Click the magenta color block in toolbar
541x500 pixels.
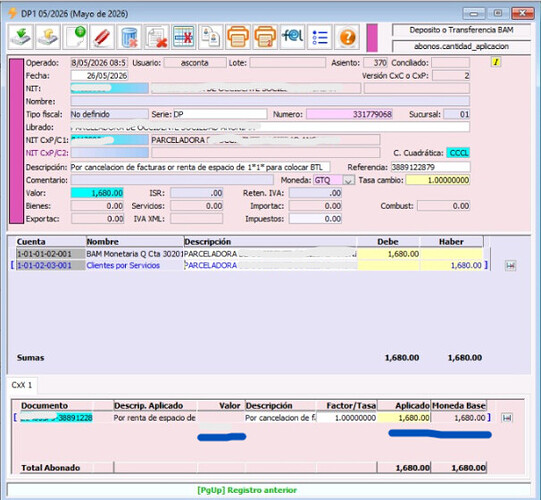pyautogui.click(x=372, y=37)
